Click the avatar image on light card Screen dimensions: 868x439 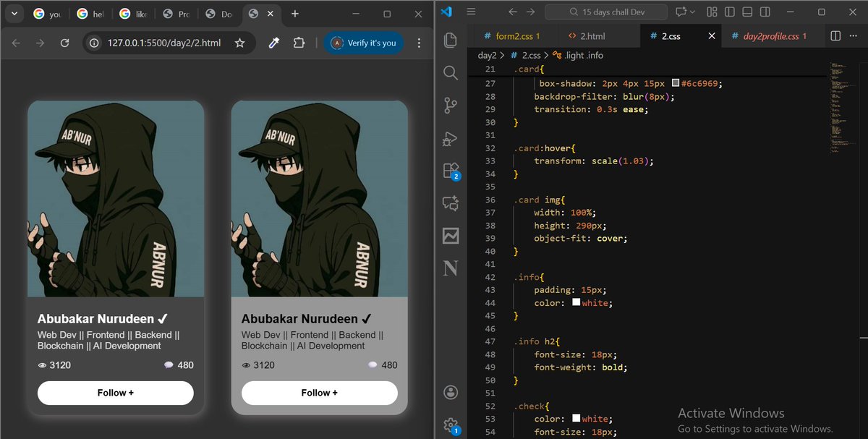coord(319,199)
